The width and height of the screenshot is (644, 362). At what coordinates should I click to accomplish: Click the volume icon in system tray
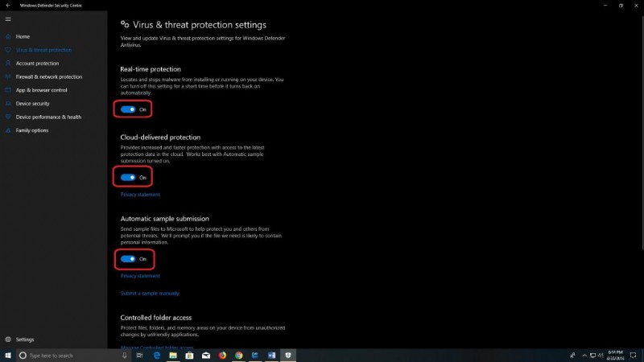click(601, 356)
